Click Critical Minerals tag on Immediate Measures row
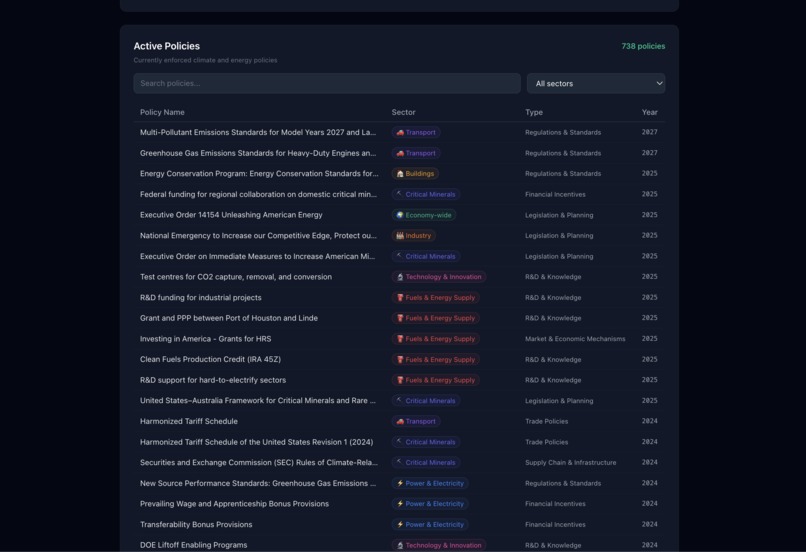Image resolution: width=806 pixels, height=552 pixels. point(426,256)
